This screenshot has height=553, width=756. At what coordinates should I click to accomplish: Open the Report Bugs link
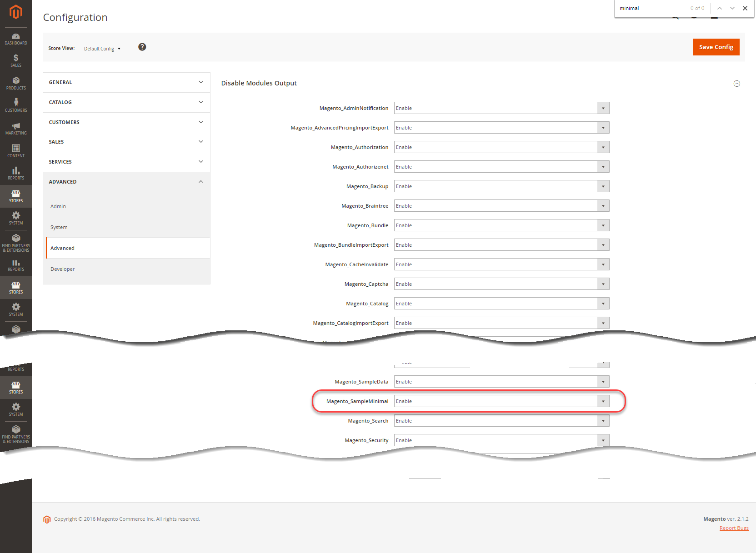[x=734, y=528]
